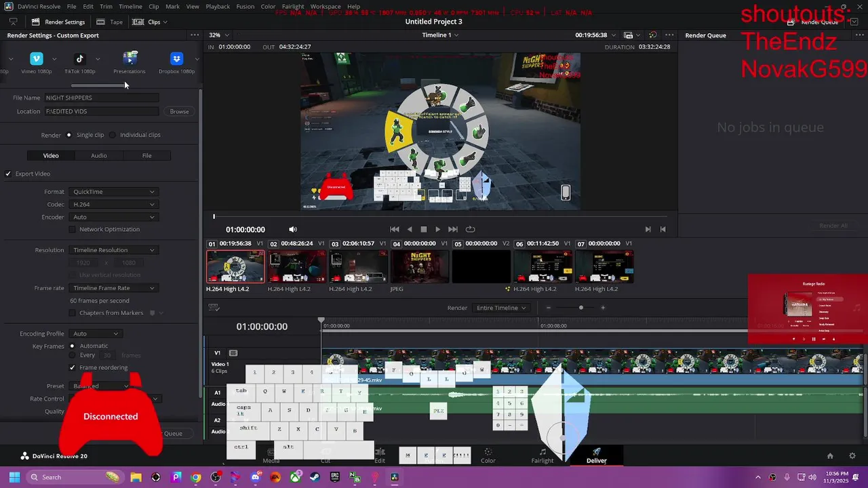Viewport: 868px width, 488px height.
Task: Open Windows Start menu
Action: click(14, 477)
